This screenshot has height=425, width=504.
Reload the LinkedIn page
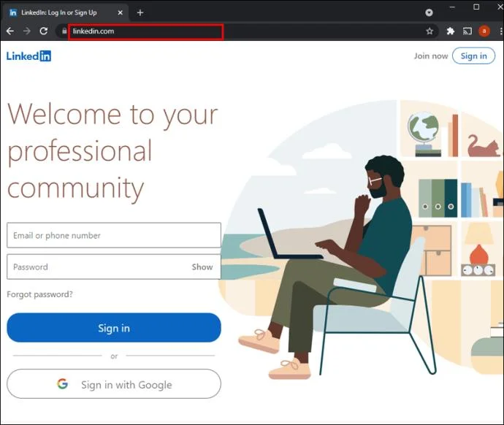[x=44, y=31]
